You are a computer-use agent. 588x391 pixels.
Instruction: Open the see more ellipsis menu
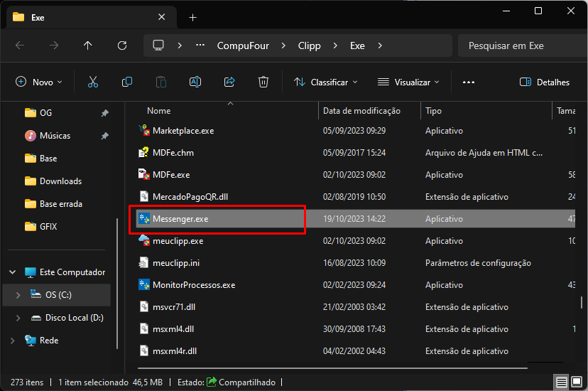pyautogui.click(x=468, y=82)
